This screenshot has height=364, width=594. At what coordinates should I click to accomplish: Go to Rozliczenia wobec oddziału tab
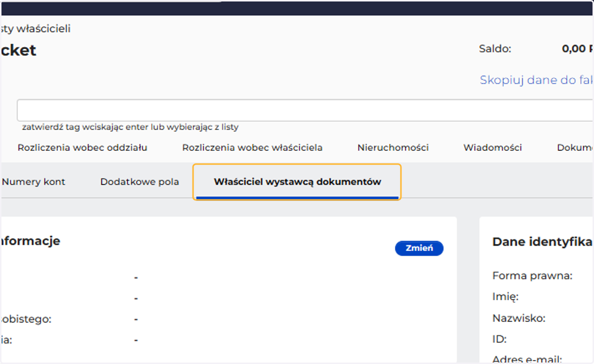pyautogui.click(x=82, y=147)
